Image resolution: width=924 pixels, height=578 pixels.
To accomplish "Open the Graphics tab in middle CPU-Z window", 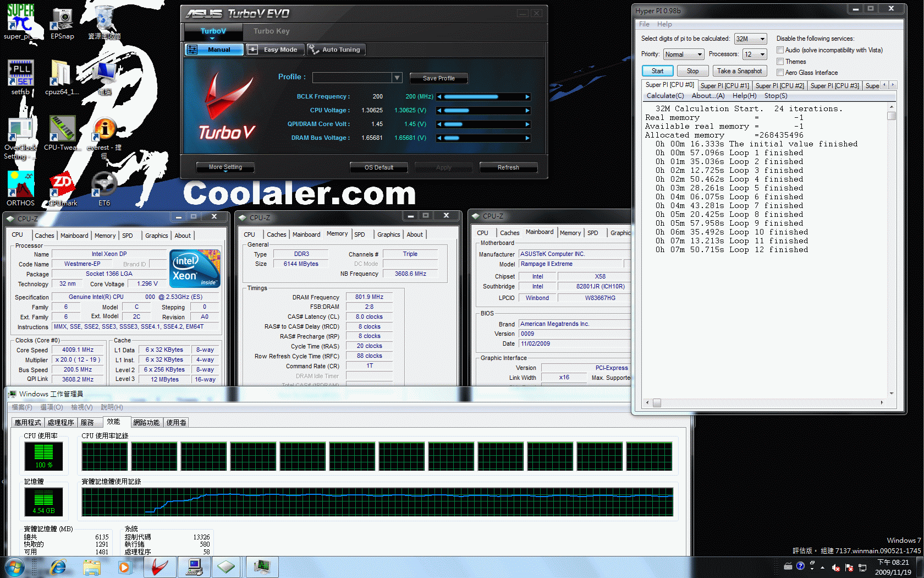I will (x=389, y=235).
